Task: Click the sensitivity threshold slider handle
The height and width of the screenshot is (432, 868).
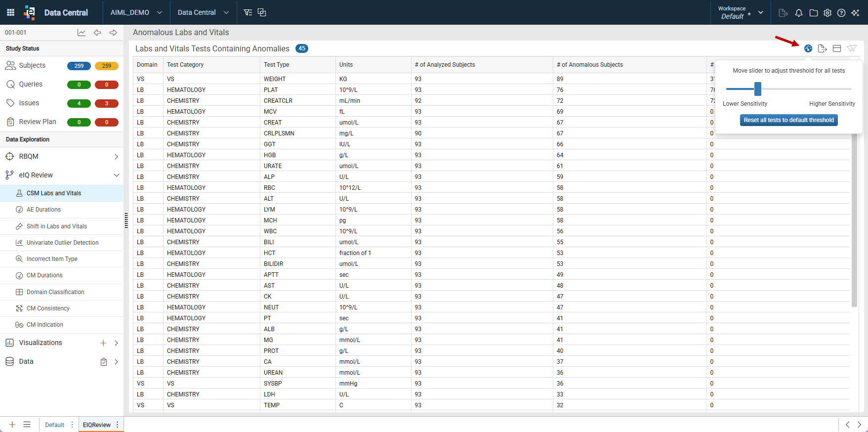Action: click(x=758, y=89)
